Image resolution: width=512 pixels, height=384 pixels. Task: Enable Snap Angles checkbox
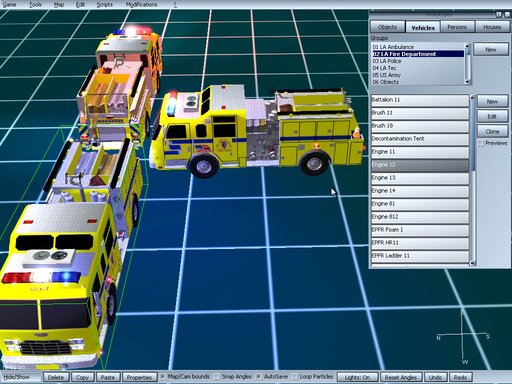217,377
